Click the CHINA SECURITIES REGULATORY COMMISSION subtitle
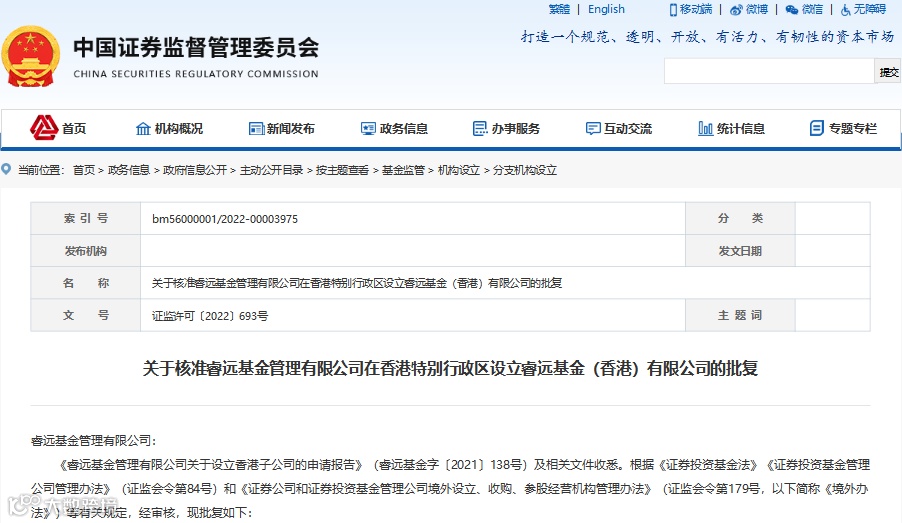The image size is (902, 523). click(x=196, y=74)
